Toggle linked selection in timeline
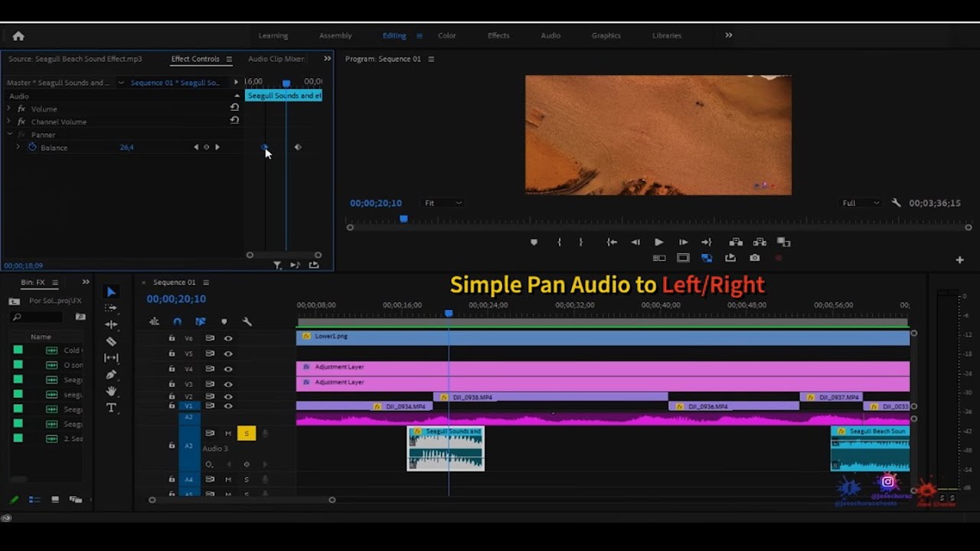Screen dimensions: 980x551 click(x=201, y=321)
